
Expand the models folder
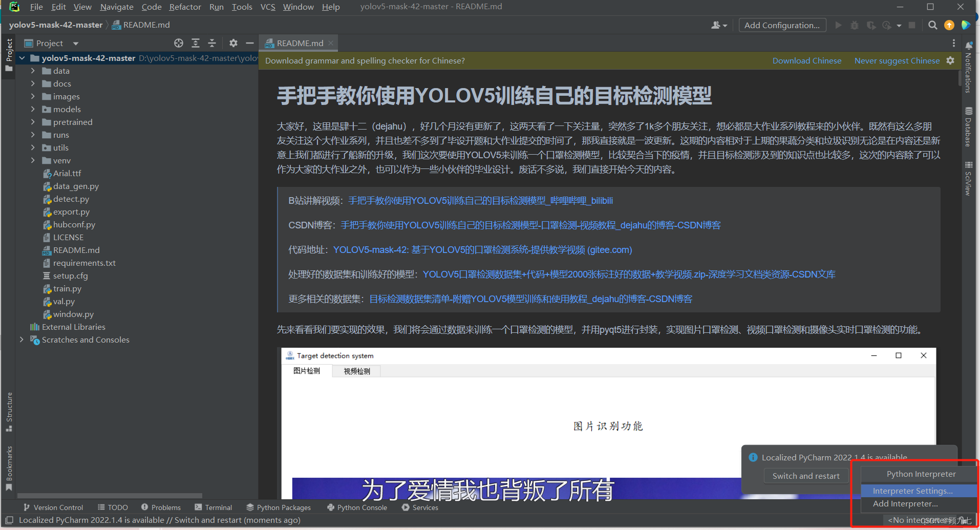(33, 109)
